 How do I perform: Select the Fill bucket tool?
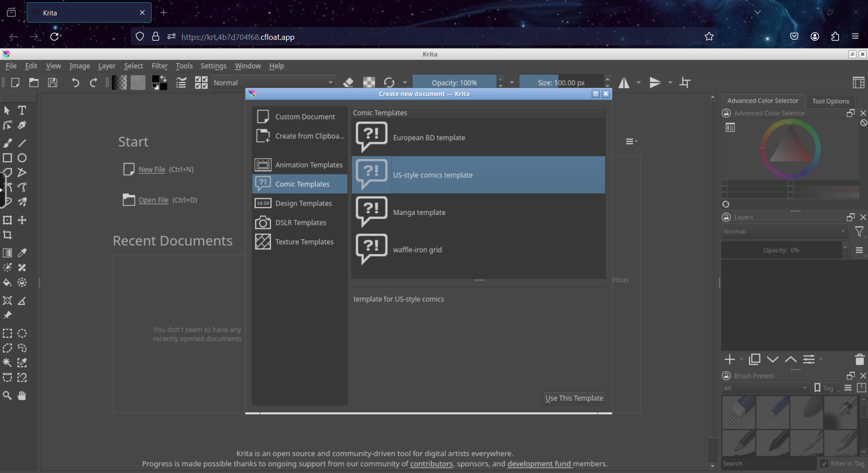tap(7, 282)
